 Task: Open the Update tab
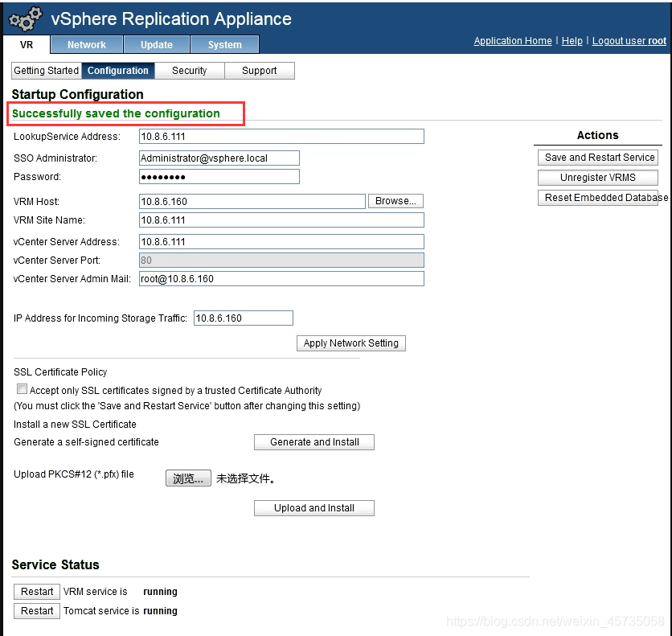[157, 44]
